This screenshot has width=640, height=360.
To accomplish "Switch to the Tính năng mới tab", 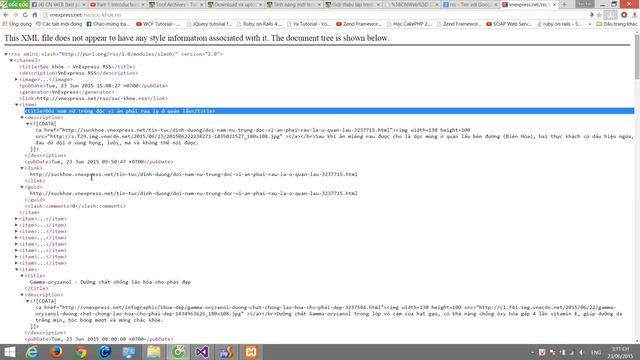I will point(294,4).
